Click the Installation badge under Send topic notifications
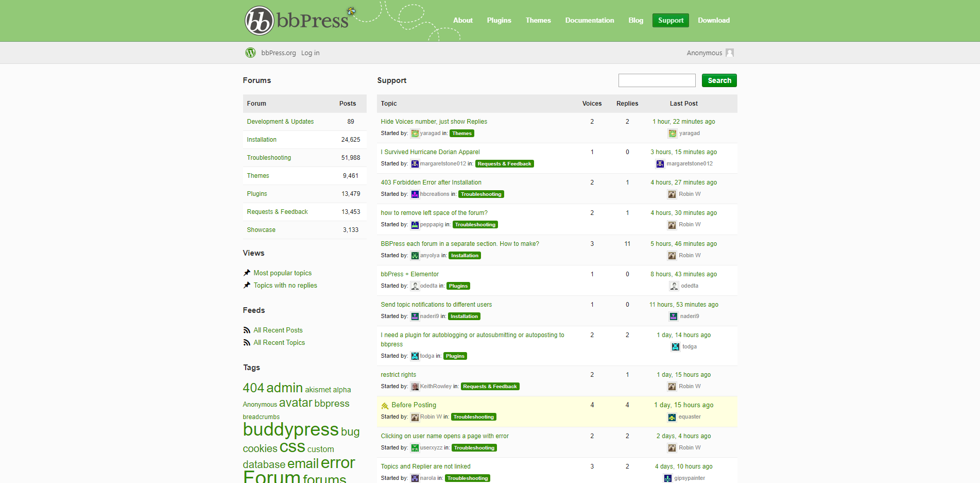Screen dimensions: 980x483 click(x=463, y=316)
